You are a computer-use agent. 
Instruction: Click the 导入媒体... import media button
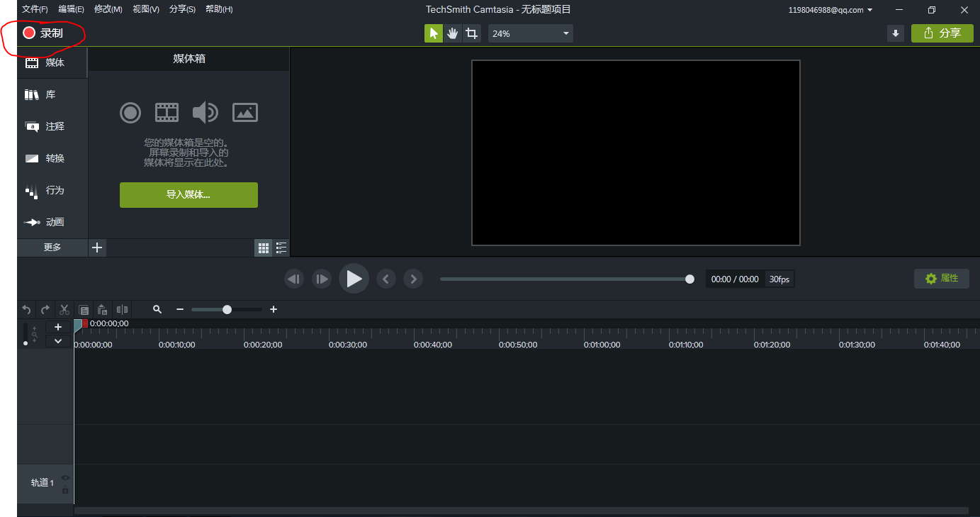coord(188,195)
